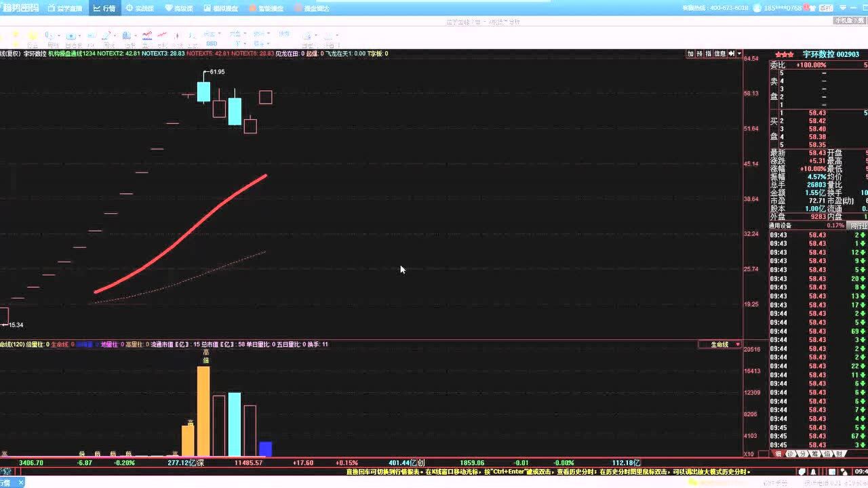Click the 指 indicator button above chart
The width and height of the screenshot is (868, 488).
click(x=708, y=54)
